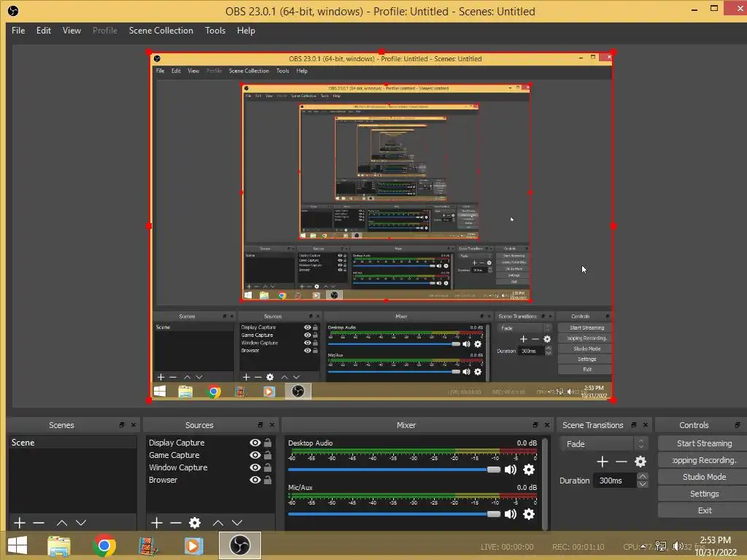The height and width of the screenshot is (560, 747).
Task: Add a new scene with plus icon
Action: (20, 523)
